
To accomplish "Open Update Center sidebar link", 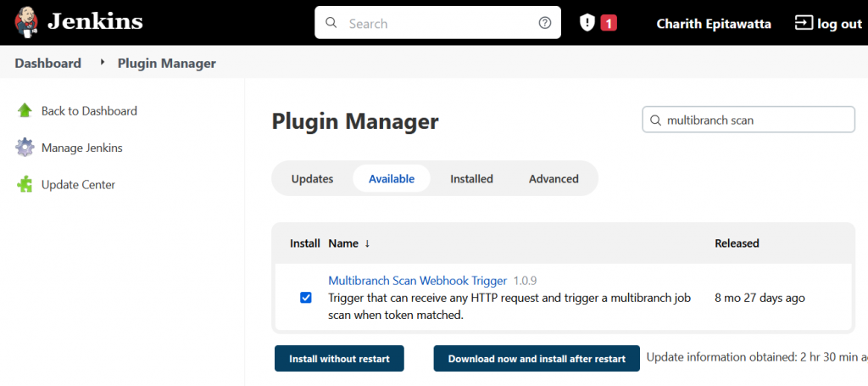I will pos(78,184).
